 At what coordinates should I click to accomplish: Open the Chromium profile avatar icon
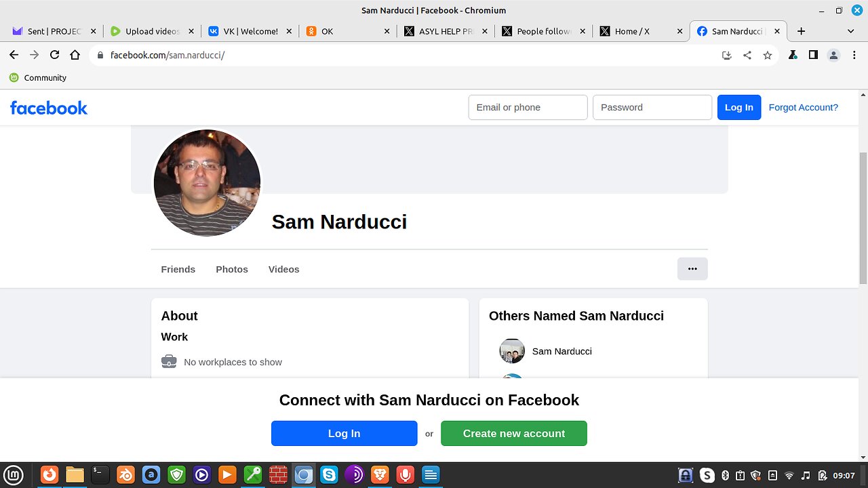pyautogui.click(x=834, y=56)
